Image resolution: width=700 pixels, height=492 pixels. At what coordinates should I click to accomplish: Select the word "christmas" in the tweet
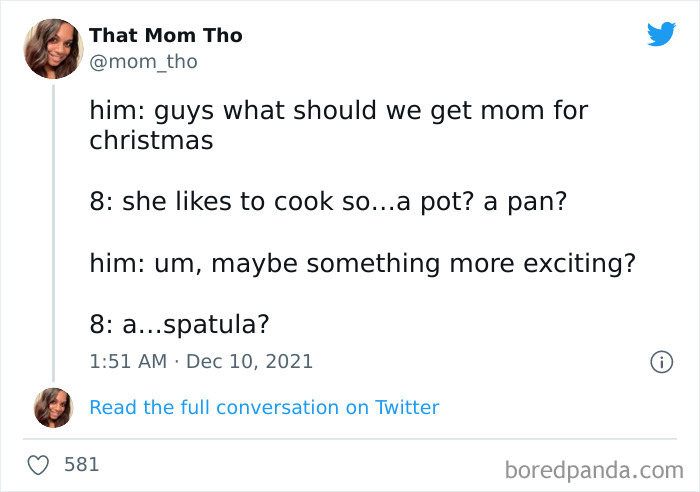click(x=151, y=140)
